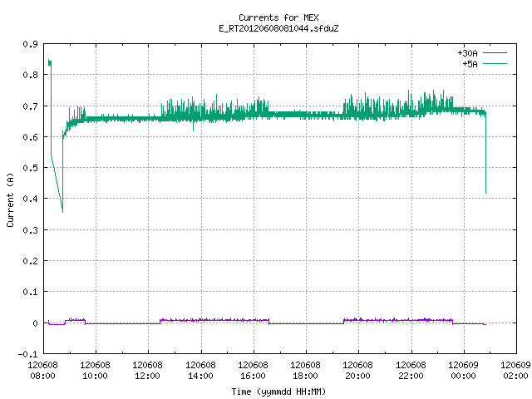The width and height of the screenshot is (532, 399).
Task: Click the 0.5 y-axis tick label
Action: pos(31,168)
